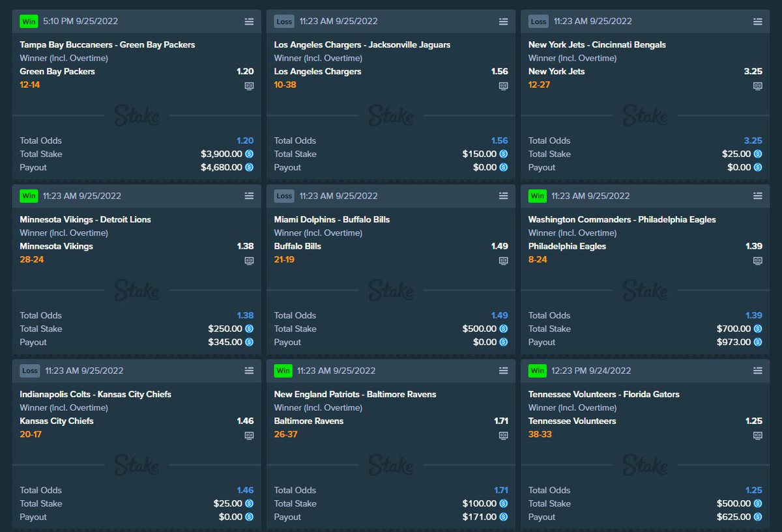Click the Loss badge on Jets-Bengals card
782x532 pixels.
(x=538, y=21)
